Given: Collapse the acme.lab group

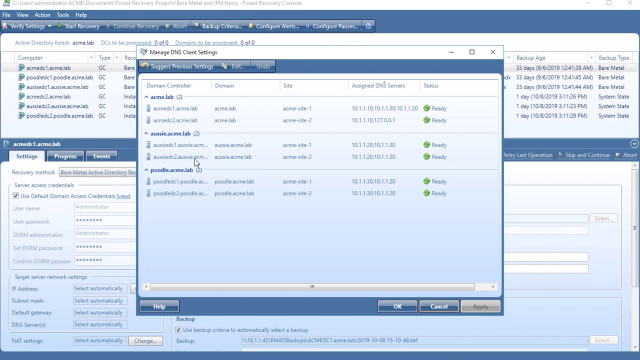Looking at the screenshot, I should 146,97.
